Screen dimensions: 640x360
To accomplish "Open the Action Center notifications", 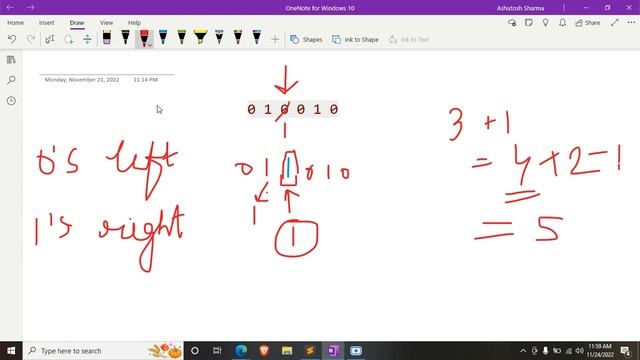I will [x=625, y=351].
